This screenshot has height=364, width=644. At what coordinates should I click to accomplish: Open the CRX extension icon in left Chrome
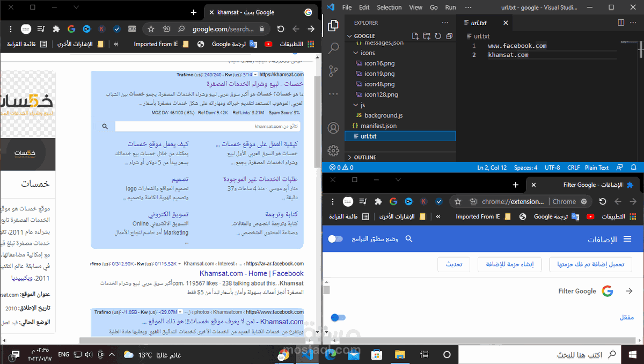(132, 29)
